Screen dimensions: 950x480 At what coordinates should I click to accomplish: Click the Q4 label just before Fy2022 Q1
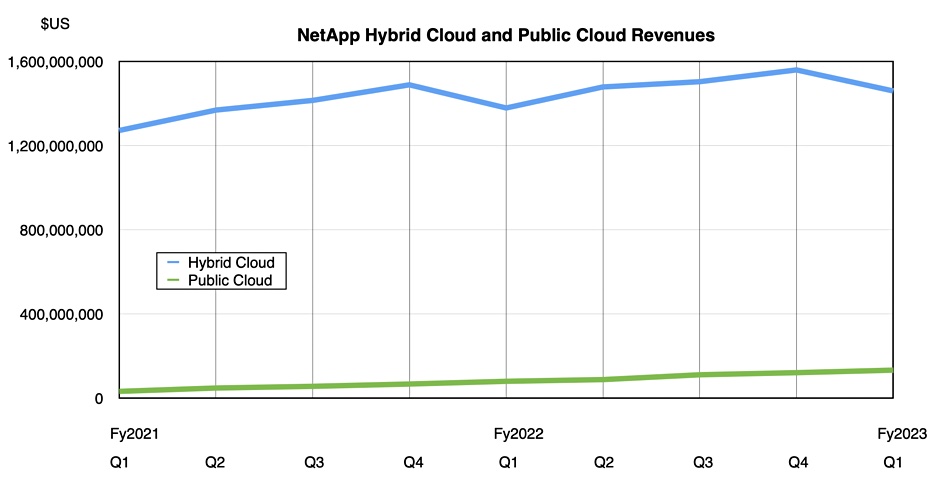(413, 463)
